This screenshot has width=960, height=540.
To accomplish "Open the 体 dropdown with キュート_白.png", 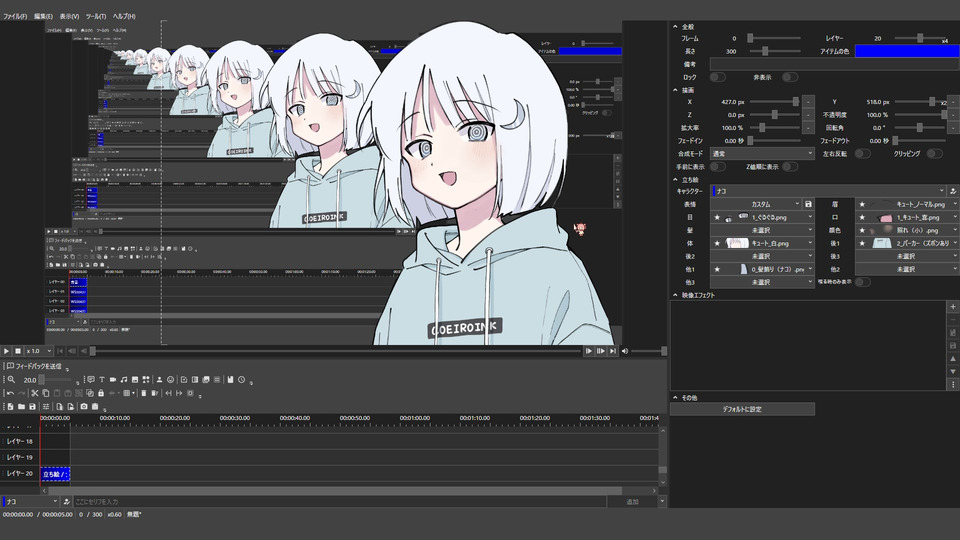I will tap(762, 243).
